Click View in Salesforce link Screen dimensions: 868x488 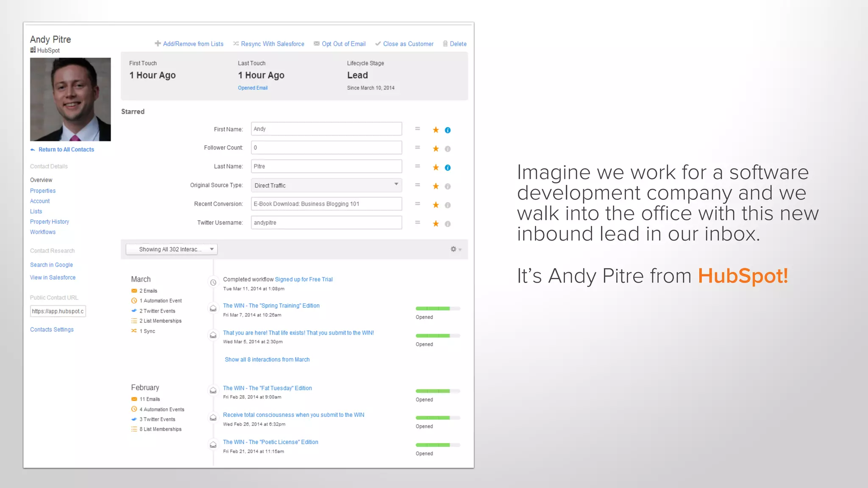click(53, 277)
